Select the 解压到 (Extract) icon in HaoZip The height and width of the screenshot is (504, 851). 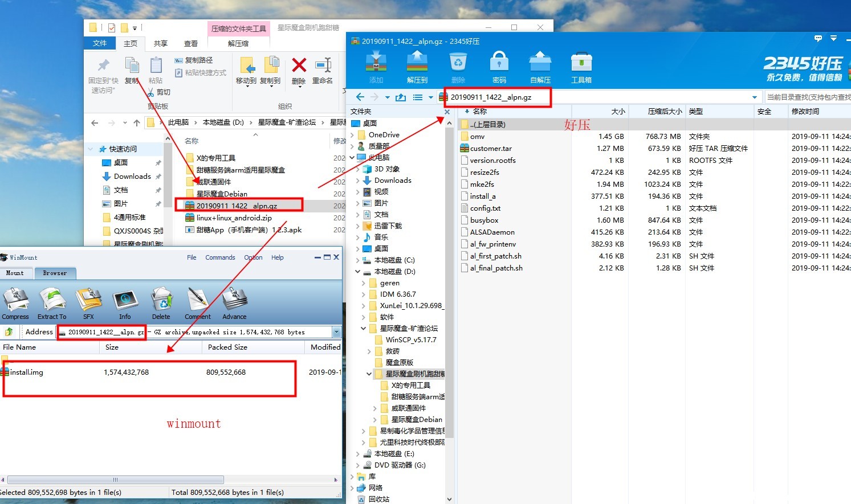coord(417,64)
